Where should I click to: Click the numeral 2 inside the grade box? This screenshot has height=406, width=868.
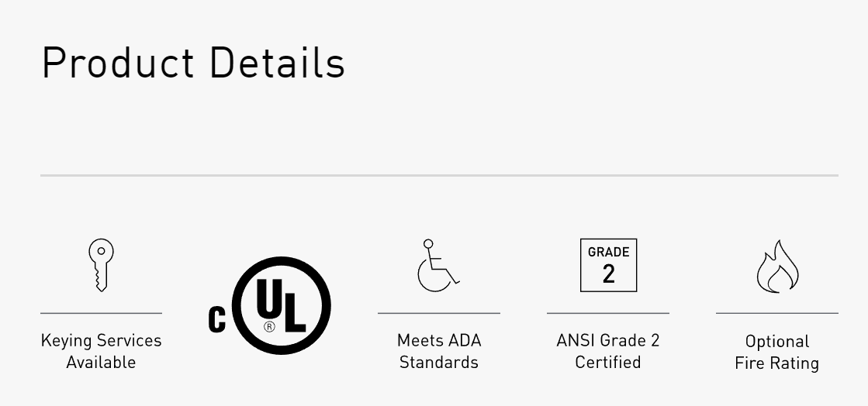(608, 274)
